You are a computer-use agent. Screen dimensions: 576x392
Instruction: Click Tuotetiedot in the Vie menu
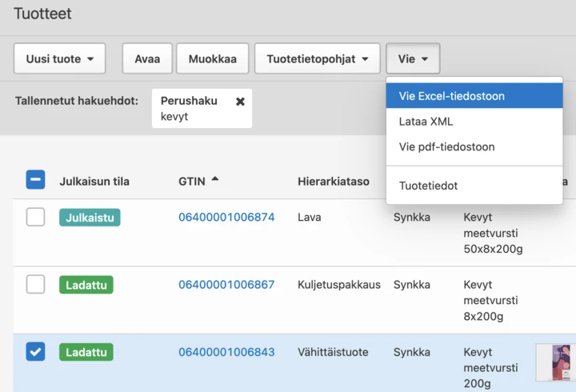pyautogui.click(x=428, y=186)
